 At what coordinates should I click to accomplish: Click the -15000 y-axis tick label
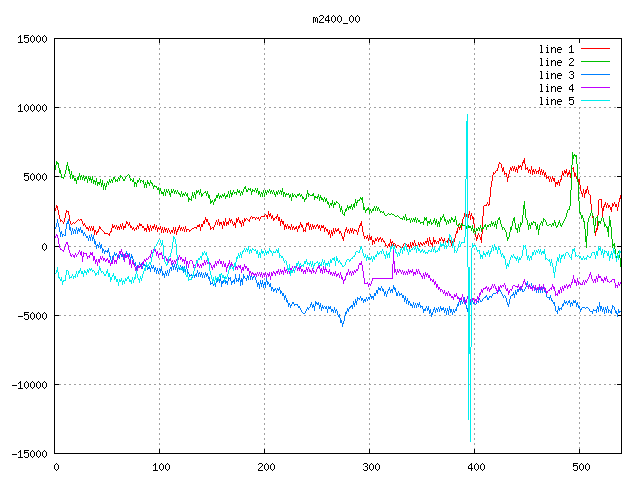click(28, 454)
